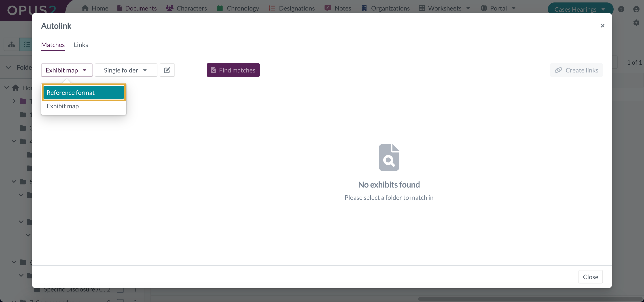Open the Single folder dropdown

pyautogui.click(x=126, y=70)
